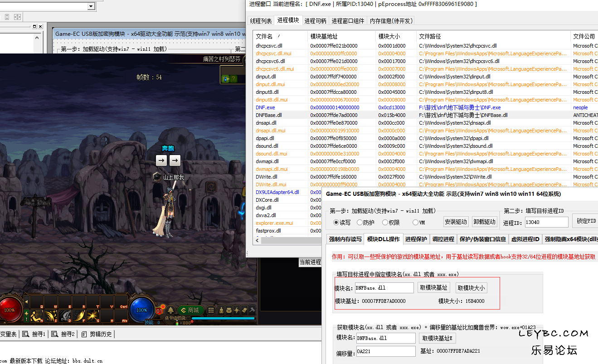Click the second run arrow key icon
This screenshot has height=364, width=598.
click(175, 160)
